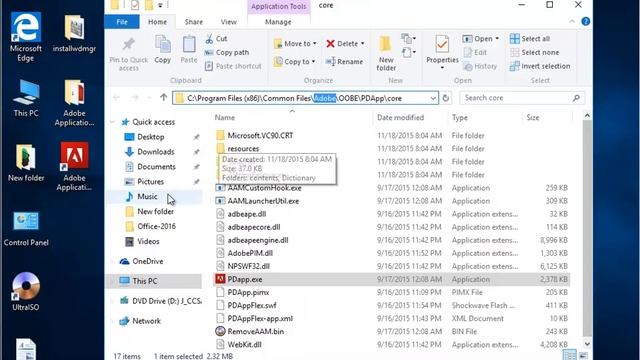Click Select all in the ribbon
This screenshot has width=640, height=360.
530,39
